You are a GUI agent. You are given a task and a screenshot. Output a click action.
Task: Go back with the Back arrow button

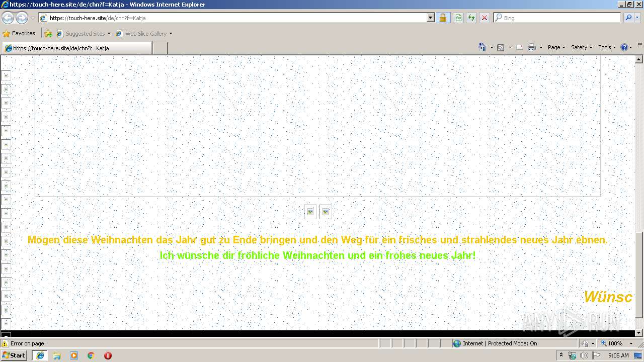point(8,18)
